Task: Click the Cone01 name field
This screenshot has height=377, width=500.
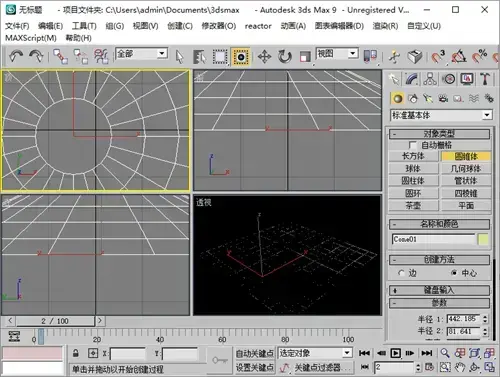Action: [x=433, y=239]
